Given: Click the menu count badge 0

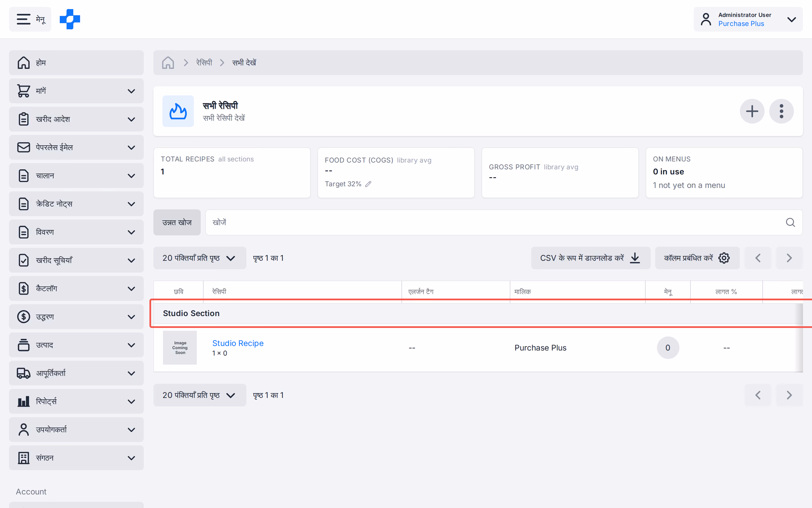Looking at the screenshot, I should (668, 348).
